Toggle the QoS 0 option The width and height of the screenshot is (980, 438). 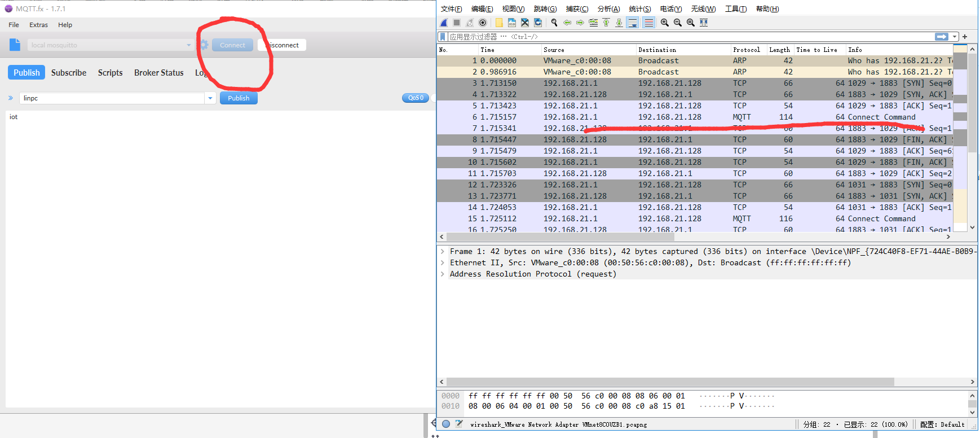click(416, 98)
